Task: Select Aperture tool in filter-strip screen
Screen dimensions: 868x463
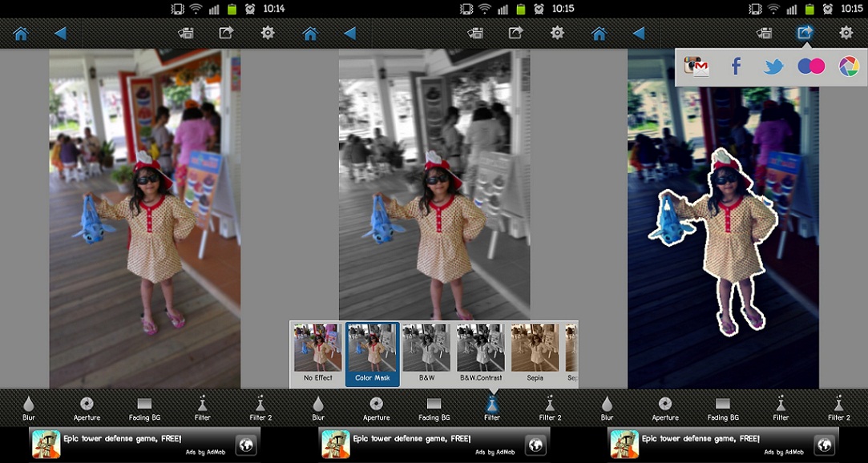Action: click(x=377, y=409)
